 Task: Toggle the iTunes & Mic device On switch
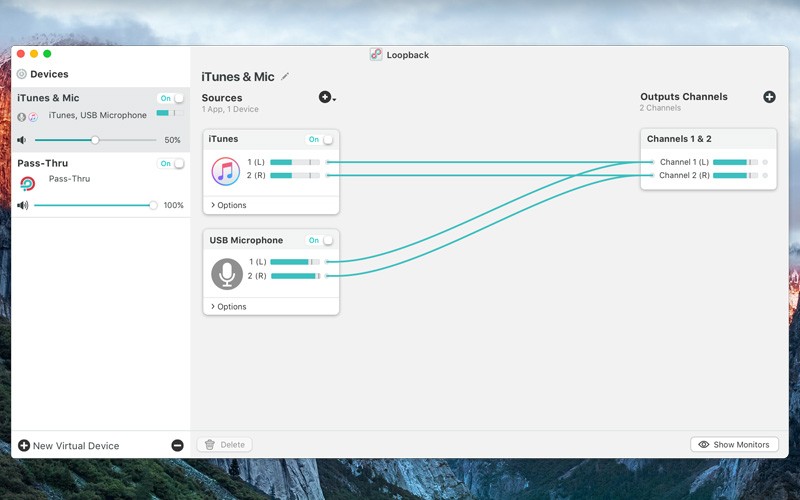coord(171,98)
